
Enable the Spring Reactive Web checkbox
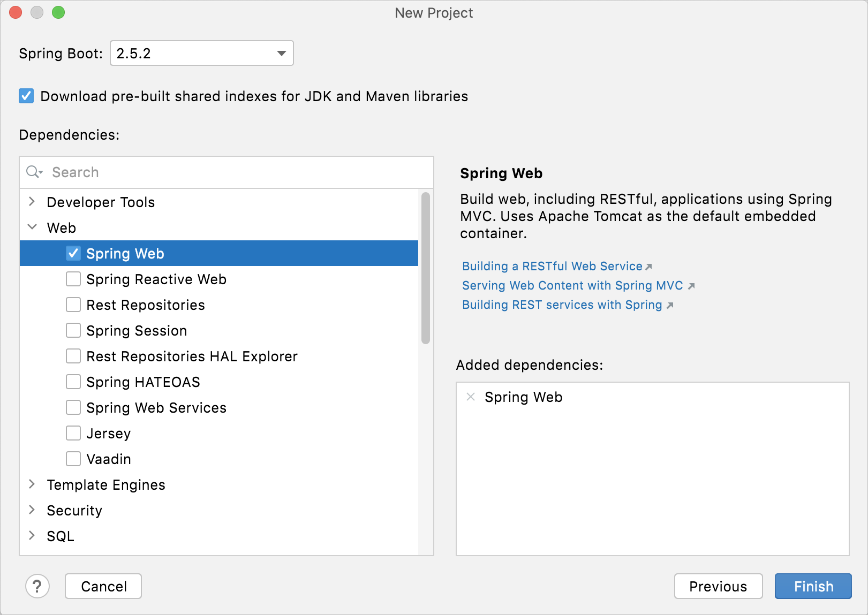click(73, 279)
